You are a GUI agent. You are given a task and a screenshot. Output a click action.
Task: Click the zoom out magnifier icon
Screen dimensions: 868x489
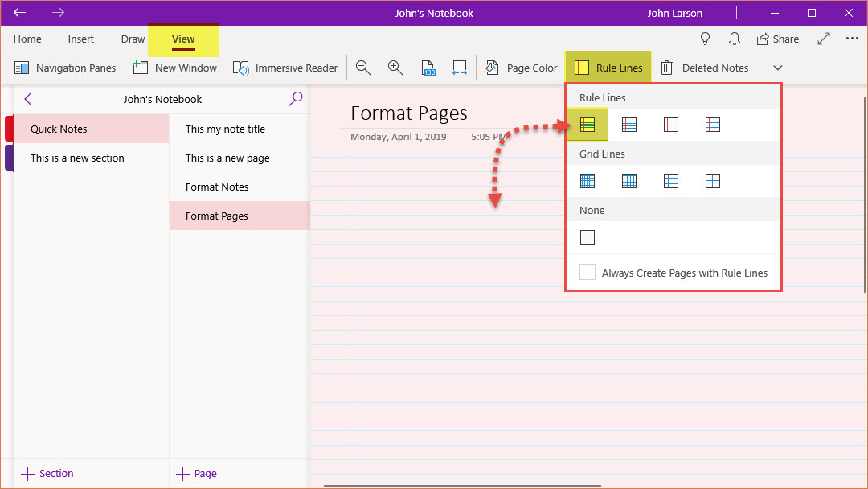coord(363,68)
